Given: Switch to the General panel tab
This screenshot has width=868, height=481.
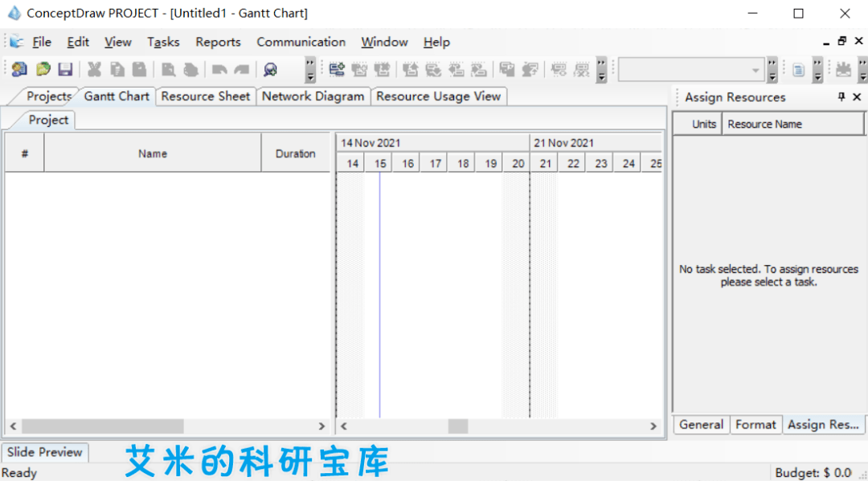Looking at the screenshot, I should coord(702,425).
